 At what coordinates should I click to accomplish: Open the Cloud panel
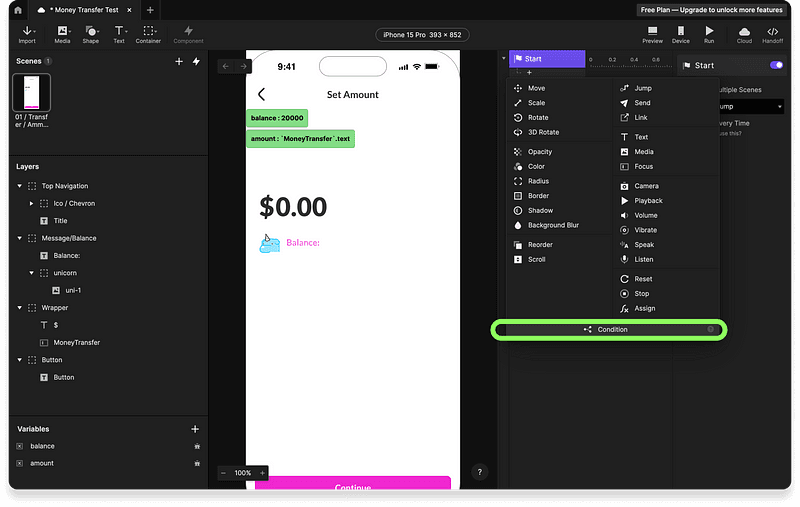(744, 35)
